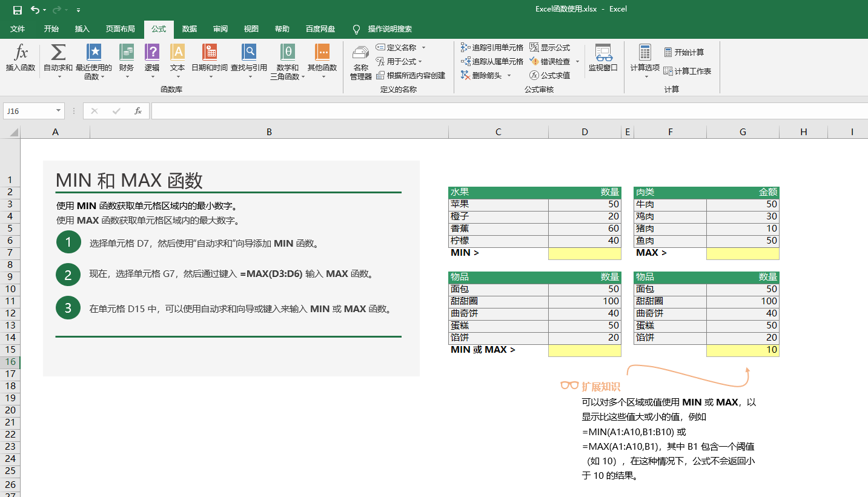Expand the Error Checking dropdown arrow
The height and width of the screenshot is (497, 868).
pos(577,61)
